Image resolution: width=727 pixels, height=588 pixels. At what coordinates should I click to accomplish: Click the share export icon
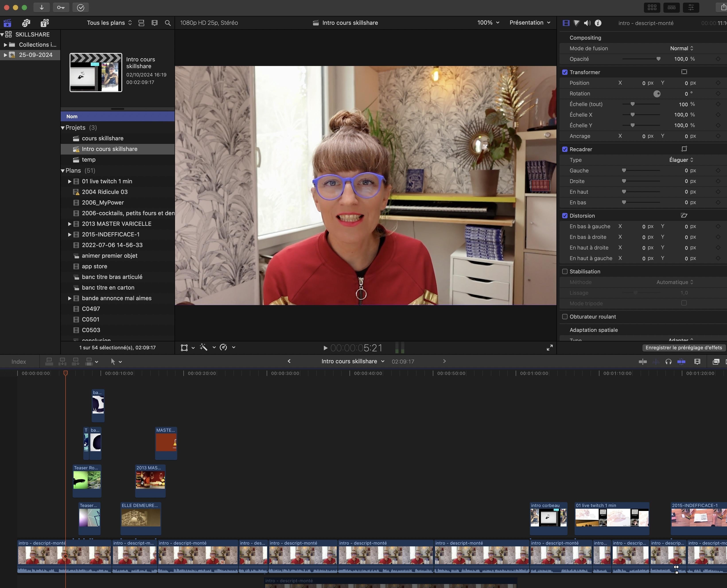[723, 7]
